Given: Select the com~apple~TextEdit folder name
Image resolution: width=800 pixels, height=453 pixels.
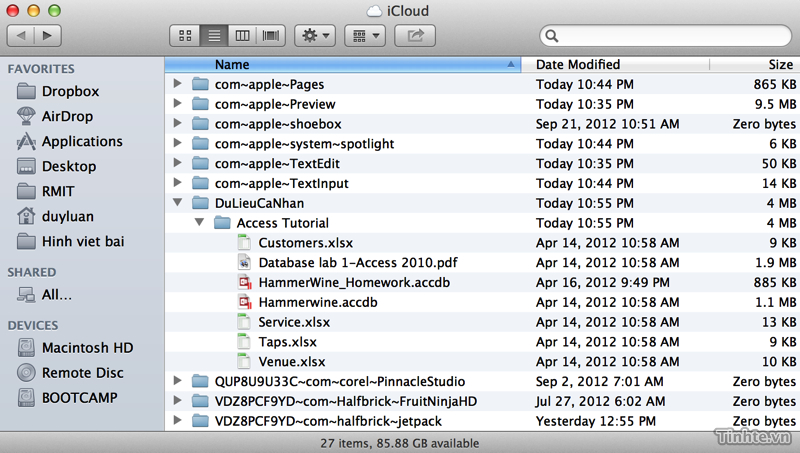Looking at the screenshot, I should (x=277, y=164).
